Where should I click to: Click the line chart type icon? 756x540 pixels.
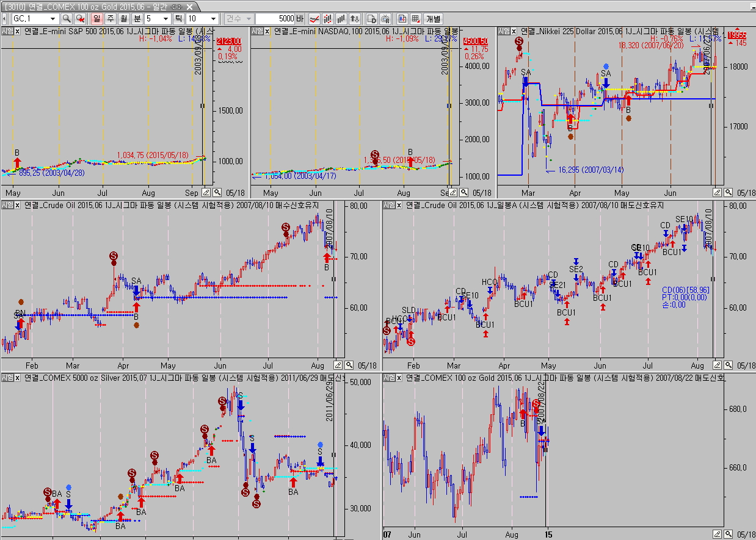pos(314,19)
